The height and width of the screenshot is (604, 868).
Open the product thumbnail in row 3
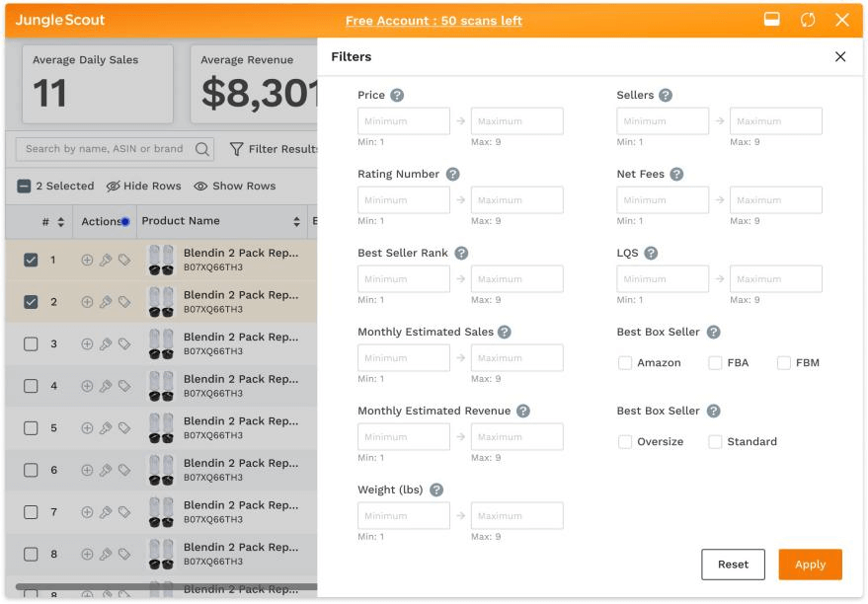[161, 344]
